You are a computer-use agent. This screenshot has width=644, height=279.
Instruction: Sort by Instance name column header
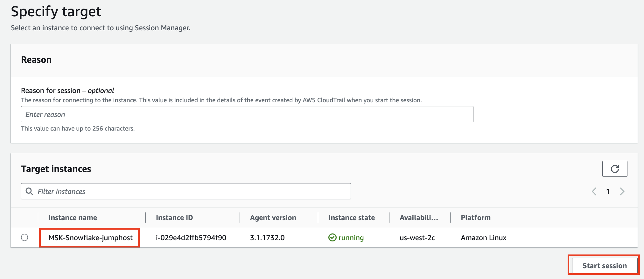coord(73,218)
